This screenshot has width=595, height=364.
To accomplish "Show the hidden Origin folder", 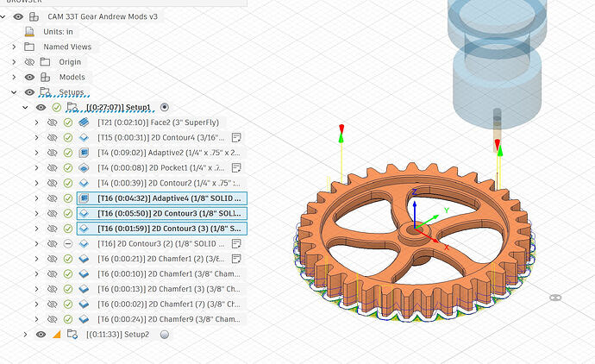I will coord(28,62).
